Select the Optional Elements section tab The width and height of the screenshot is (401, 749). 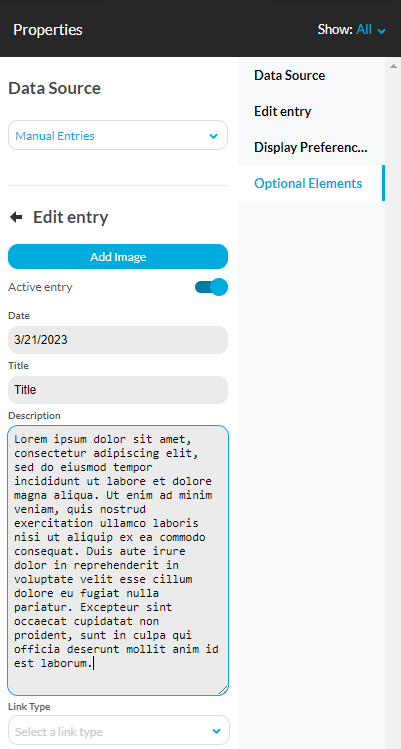tap(311, 183)
